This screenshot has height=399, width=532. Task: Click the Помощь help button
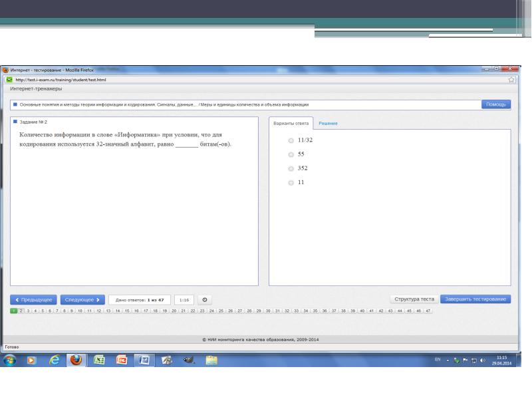point(495,104)
